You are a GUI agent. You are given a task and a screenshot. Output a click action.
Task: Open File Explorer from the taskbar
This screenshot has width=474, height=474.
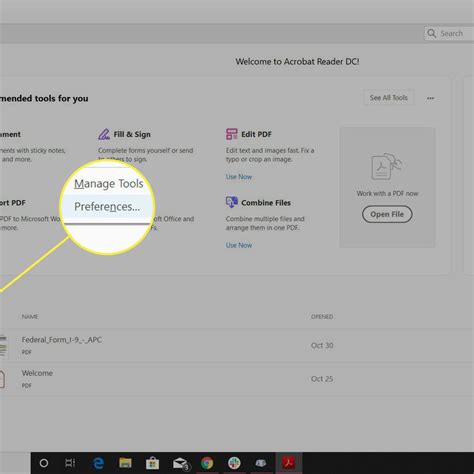125,463
